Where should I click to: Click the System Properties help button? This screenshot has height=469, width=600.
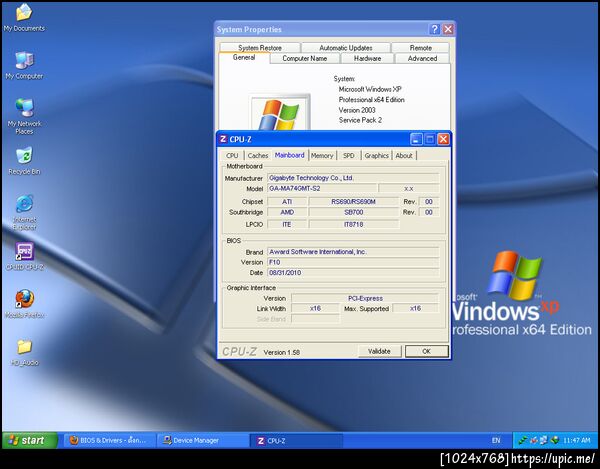tap(434, 29)
